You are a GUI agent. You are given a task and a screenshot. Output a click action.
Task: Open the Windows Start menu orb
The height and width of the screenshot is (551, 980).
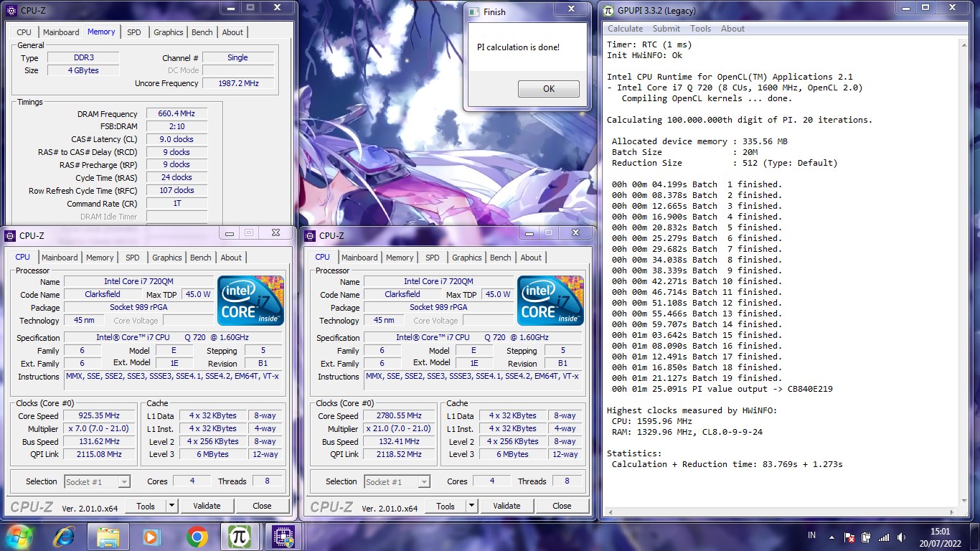(18, 536)
